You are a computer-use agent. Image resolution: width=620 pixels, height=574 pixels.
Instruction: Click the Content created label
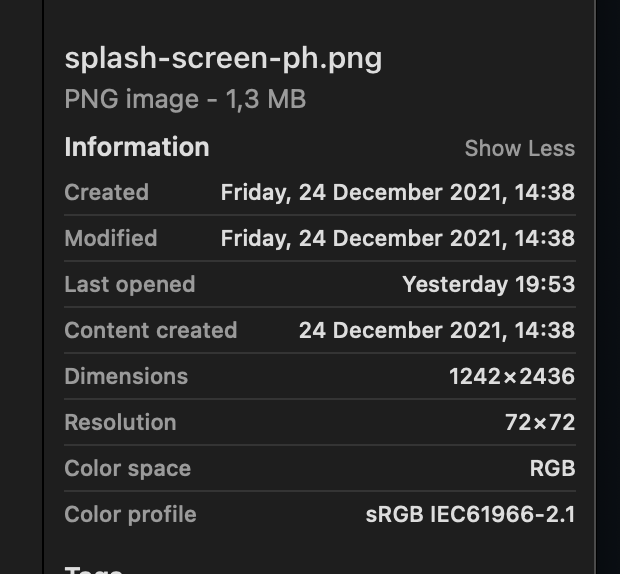point(151,330)
